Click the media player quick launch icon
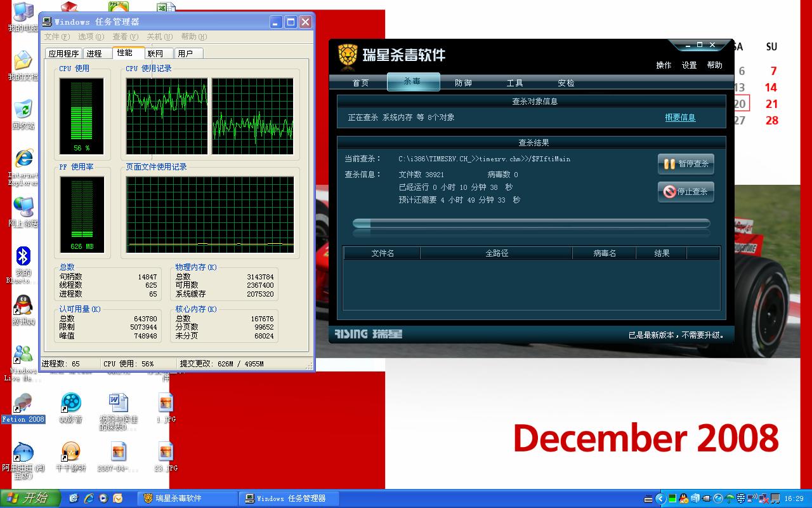 [103, 498]
